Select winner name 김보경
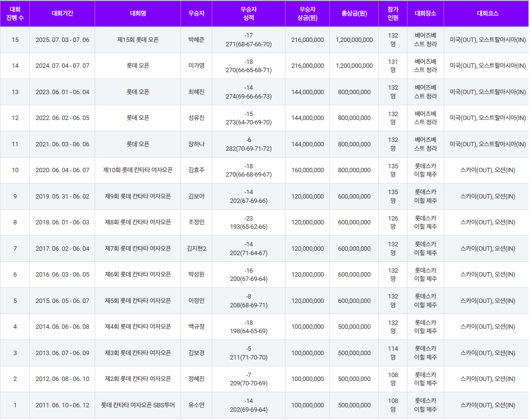The image size is (530, 420). point(196,353)
